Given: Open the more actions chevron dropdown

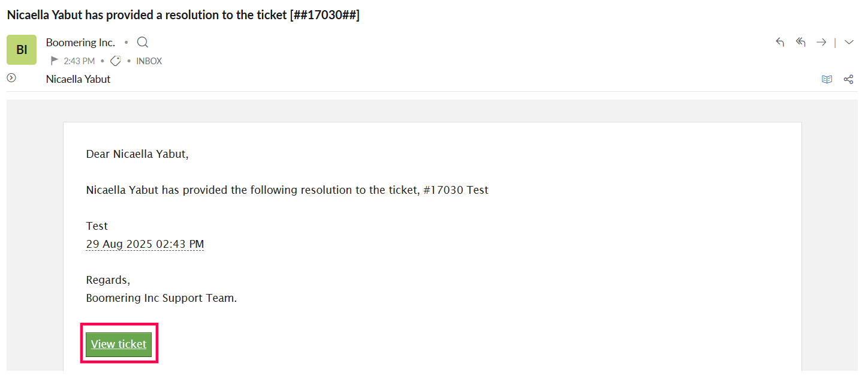Looking at the screenshot, I should tap(849, 42).
